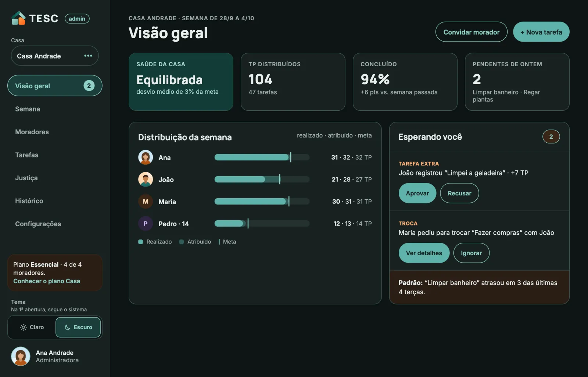Click the Atribuído legend swatch
This screenshot has width=588, height=377.
click(x=181, y=242)
